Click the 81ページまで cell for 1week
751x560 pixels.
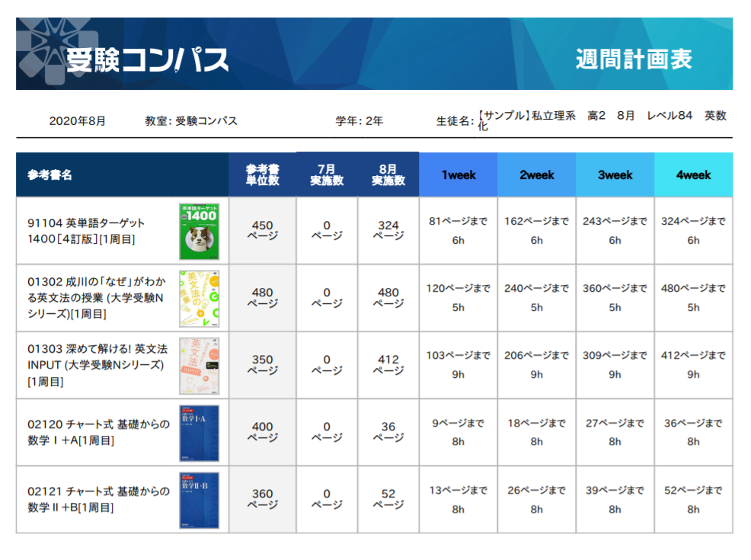pos(458,222)
